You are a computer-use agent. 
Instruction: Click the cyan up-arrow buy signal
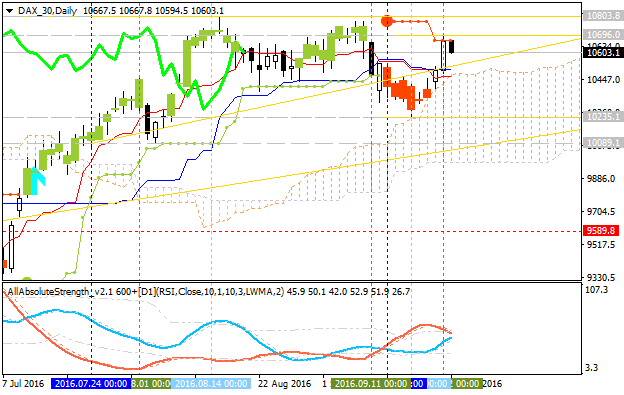tap(38, 182)
